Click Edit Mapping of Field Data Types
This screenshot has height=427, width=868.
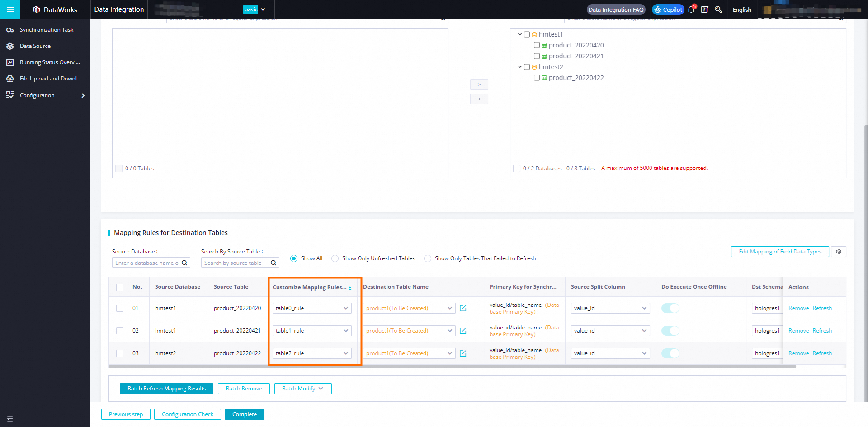(780, 252)
